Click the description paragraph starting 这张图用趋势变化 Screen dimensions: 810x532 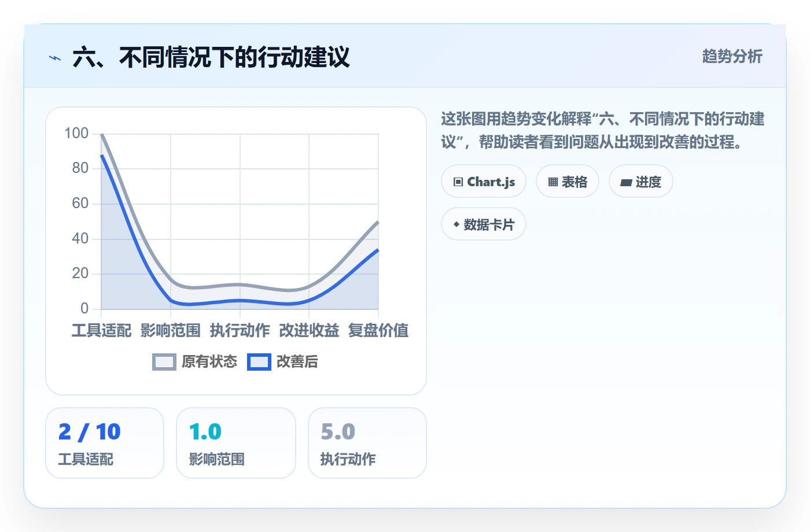603,131
